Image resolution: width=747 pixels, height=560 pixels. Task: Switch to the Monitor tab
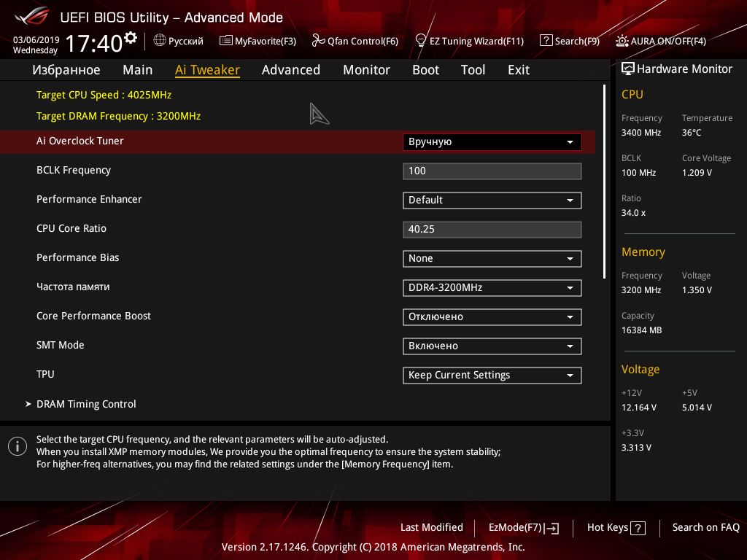coord(366,70)
